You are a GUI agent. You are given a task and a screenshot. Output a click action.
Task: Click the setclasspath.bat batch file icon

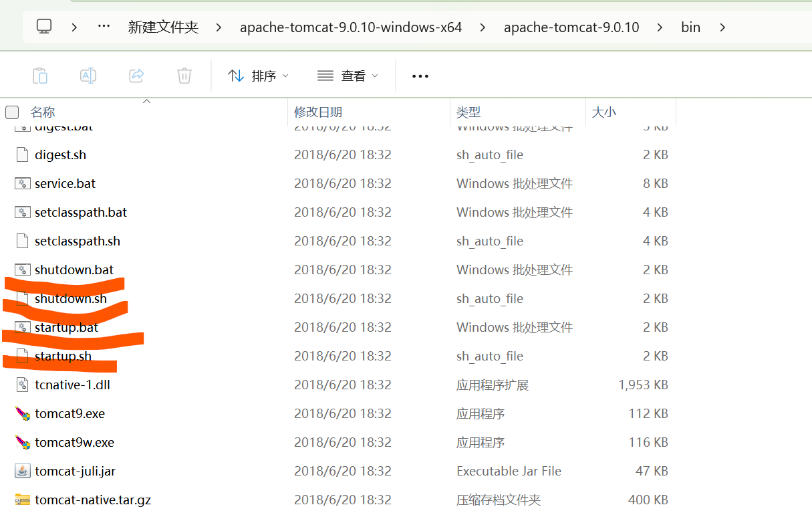23,212
